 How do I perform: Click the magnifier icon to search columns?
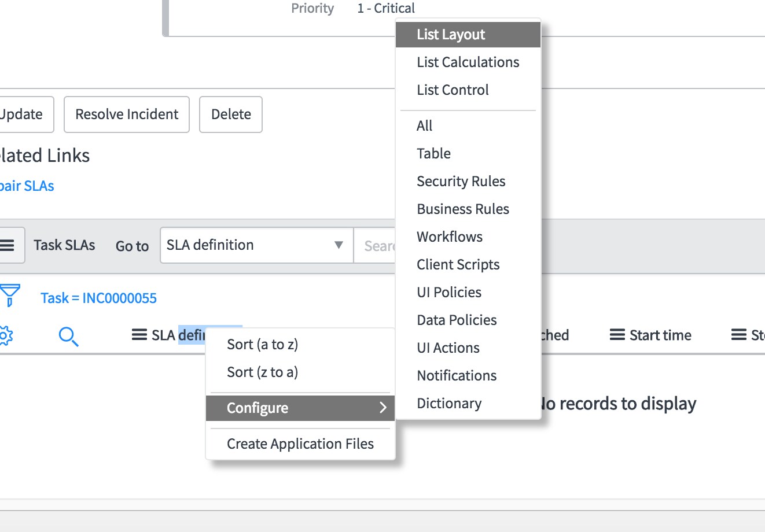68,336
